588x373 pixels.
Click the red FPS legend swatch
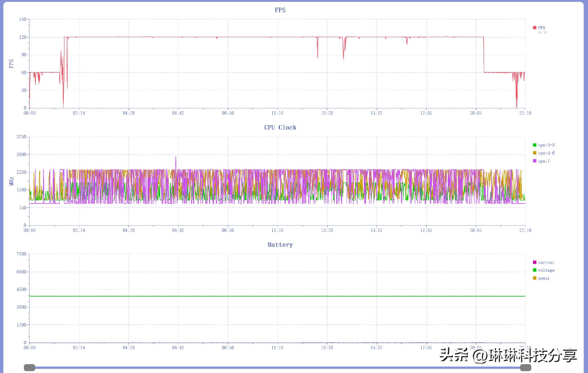(535, 28)
